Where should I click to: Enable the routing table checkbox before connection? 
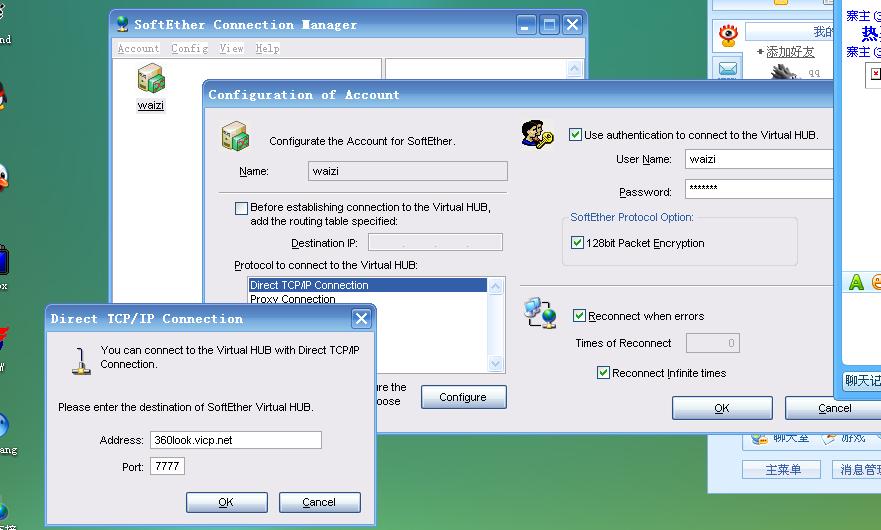pos(241,209)
